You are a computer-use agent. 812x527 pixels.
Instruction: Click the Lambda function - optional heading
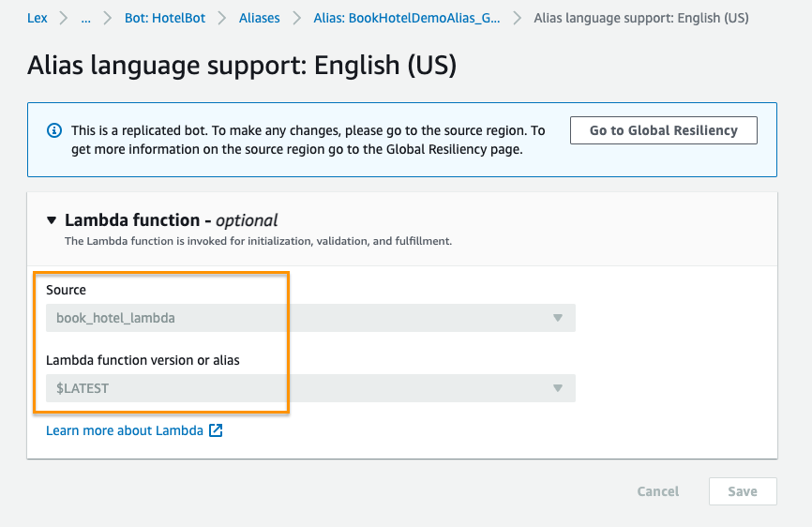[x=172, y=221]
